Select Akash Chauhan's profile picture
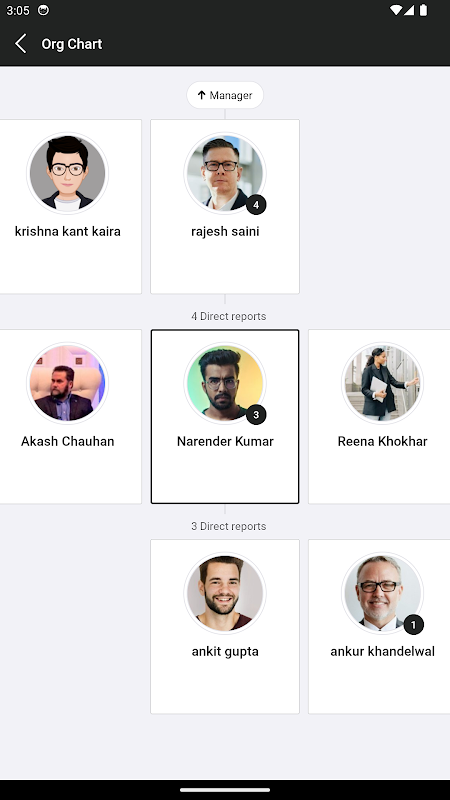This screenshot has height=800, width=450. coord(67,383)
